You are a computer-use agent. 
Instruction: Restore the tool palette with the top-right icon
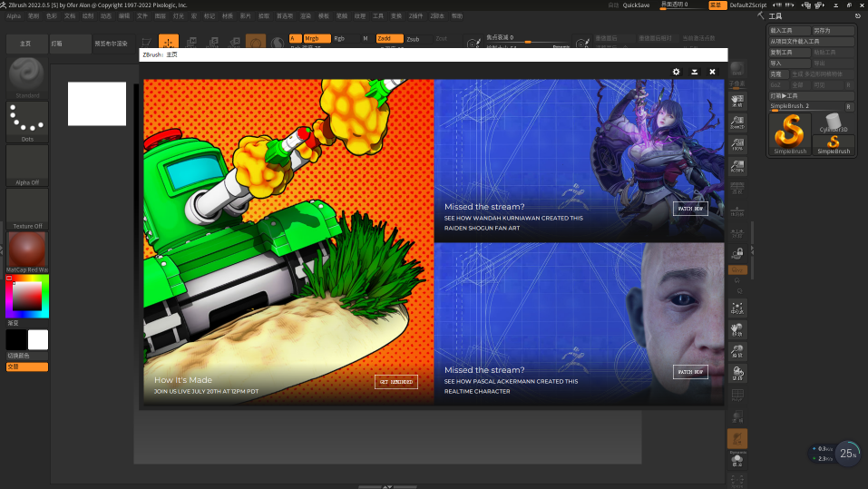[857, 16]
